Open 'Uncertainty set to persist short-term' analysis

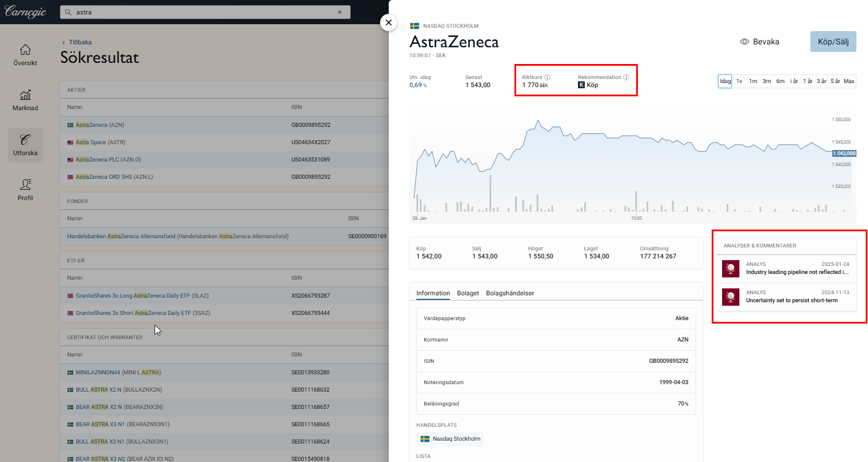pos(792,301)
